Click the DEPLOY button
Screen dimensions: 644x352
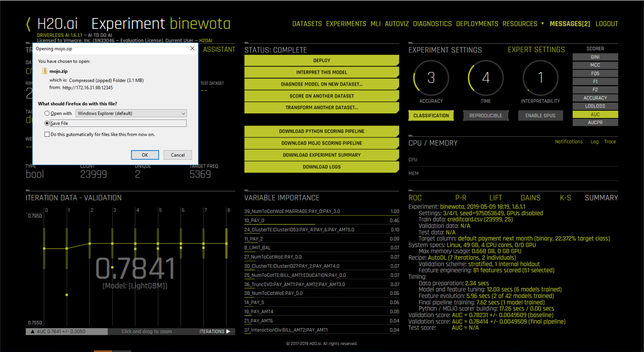pos(322,61)
